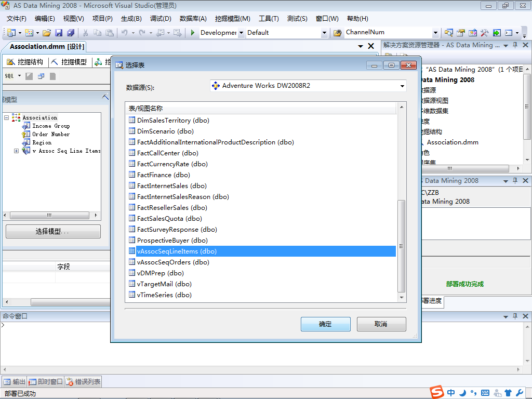The image size is (532, 399).
Task: Click the Undo arrow icon
Action: [x=125, y=33]
